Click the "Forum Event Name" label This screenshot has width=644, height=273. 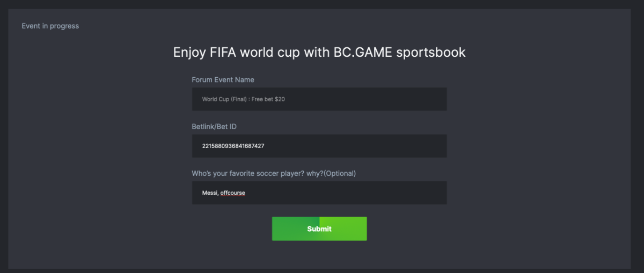[x=223, y=79]
